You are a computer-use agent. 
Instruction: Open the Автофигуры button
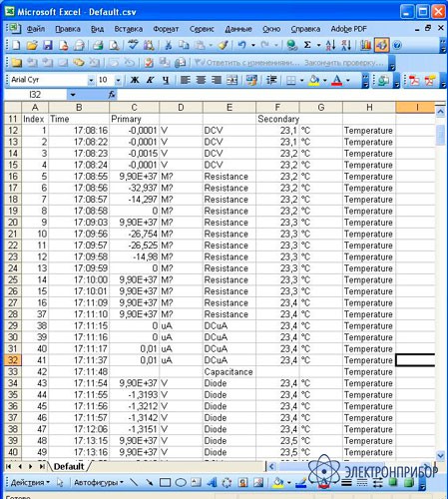(x=99, y=482)
